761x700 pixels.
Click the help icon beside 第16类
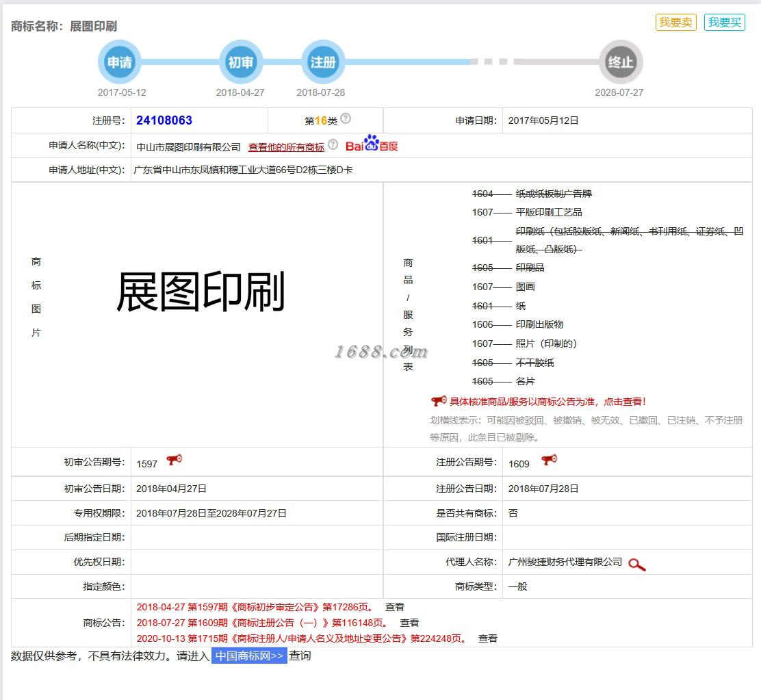(346, 118)
